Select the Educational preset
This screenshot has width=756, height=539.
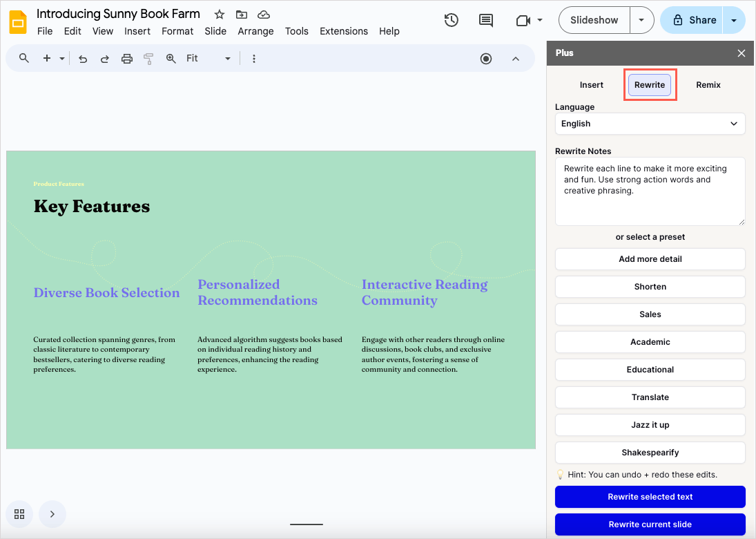coord(650,370)
